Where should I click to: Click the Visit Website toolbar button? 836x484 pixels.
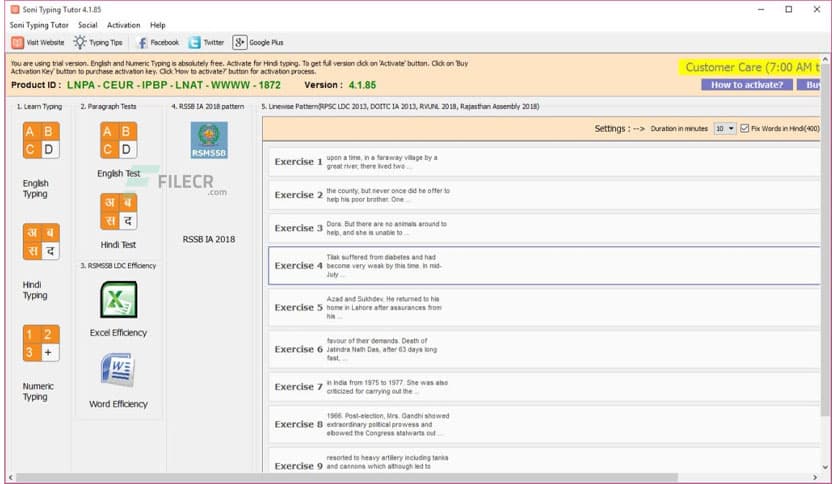tap(38, 42)
